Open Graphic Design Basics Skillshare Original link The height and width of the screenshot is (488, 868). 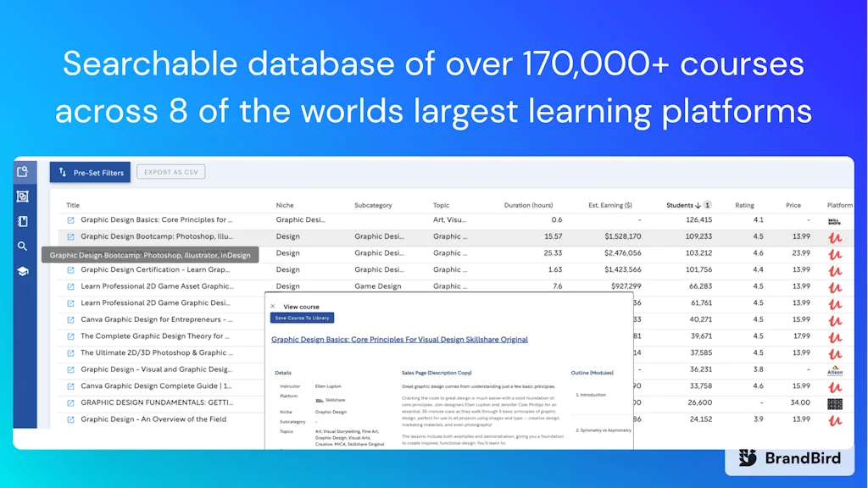point(399,339)
